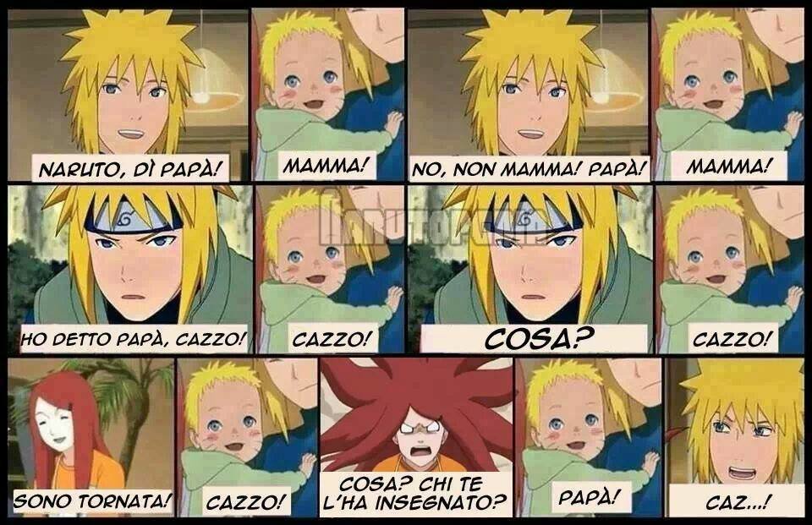Click the 'SONO TORNATA!' caption
Image resolution: width=812 pixels, height=525 pixels.
click(91, 500)
